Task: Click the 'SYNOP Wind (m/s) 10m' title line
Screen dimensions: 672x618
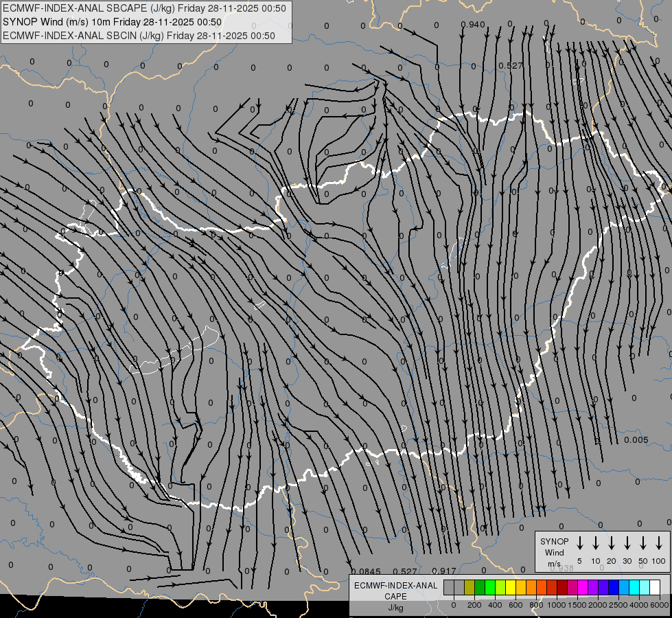Action: tap(113, 22)
